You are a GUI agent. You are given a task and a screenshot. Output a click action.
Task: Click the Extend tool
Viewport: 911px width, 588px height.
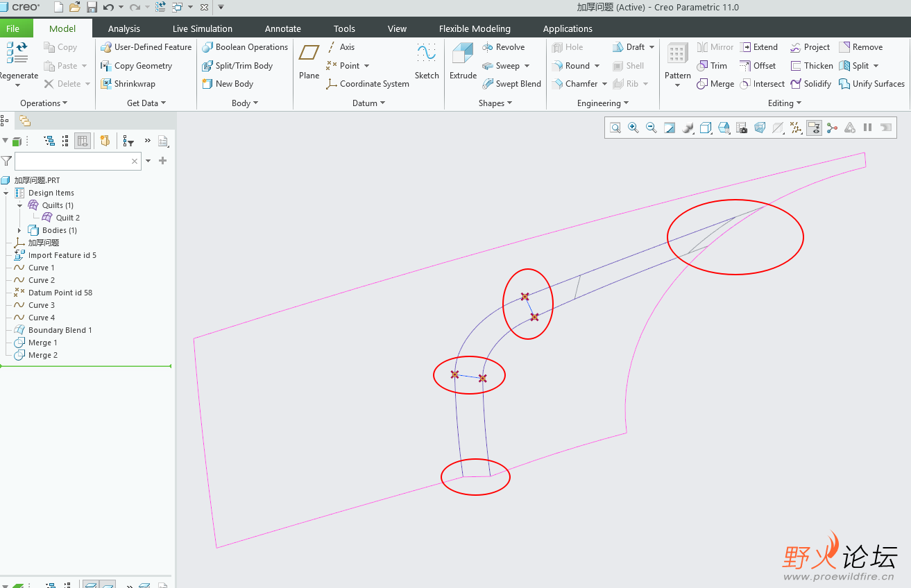[758, 47]
